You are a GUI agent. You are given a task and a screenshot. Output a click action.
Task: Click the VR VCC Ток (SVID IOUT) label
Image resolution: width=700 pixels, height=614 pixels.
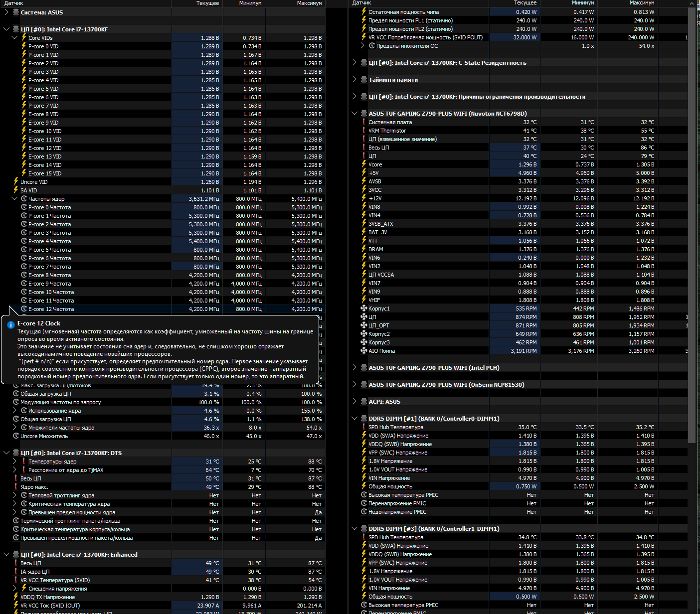[x=50, y=606]
